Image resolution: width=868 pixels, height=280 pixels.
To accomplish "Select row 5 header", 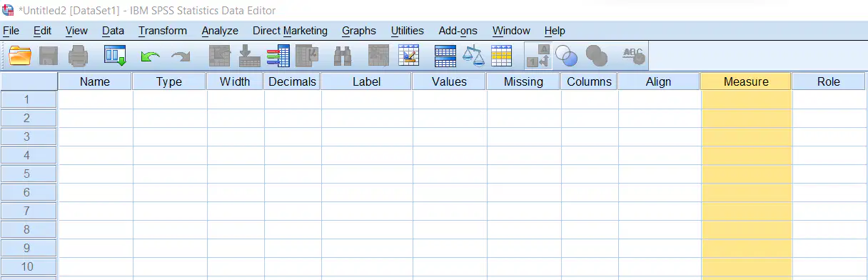I will [28, 174].
